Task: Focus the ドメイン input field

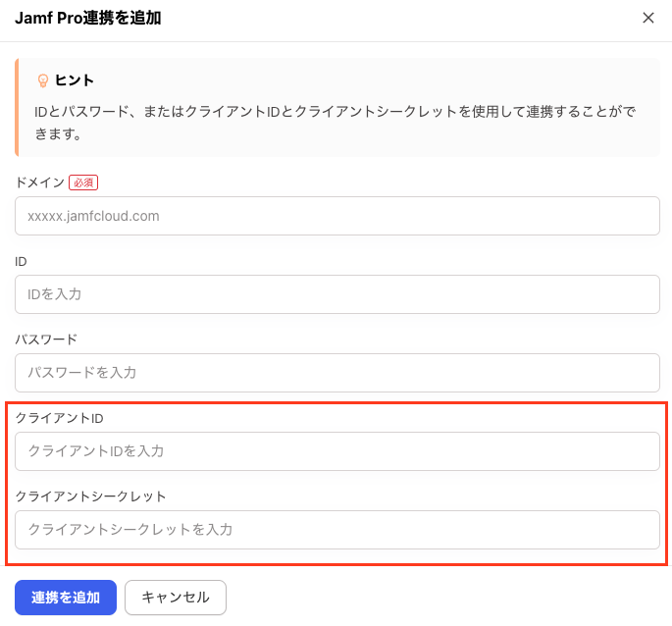Action: (x=336, y=216)
